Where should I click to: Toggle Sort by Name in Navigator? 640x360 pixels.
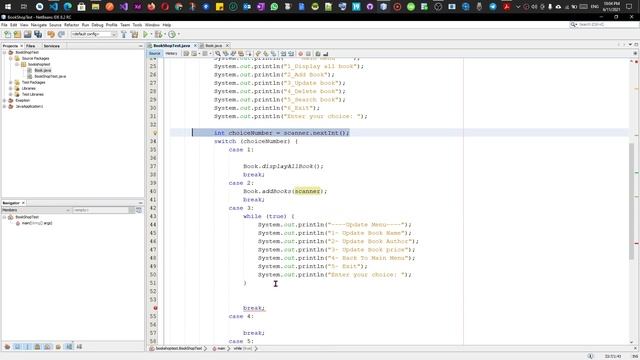[x=69, y=347]
